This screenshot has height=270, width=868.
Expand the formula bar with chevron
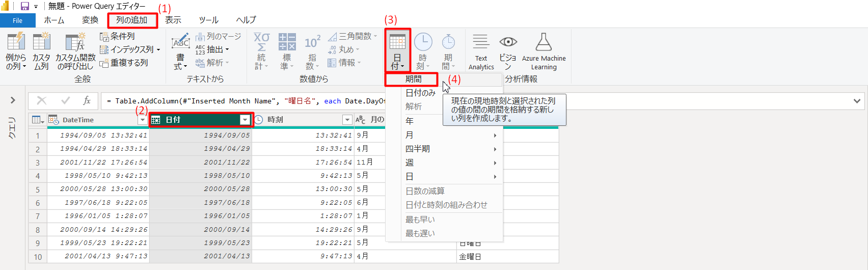pyautogui.click(x=857, y=101)
